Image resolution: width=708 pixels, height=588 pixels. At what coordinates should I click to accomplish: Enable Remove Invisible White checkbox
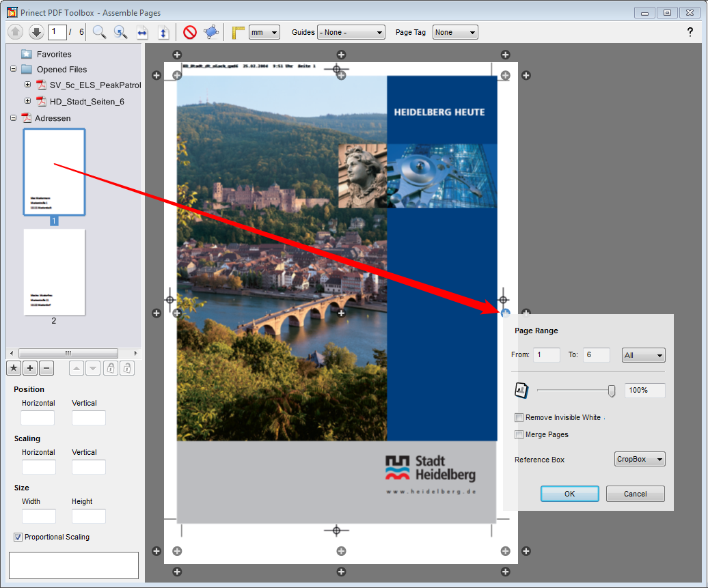(519, 417)
